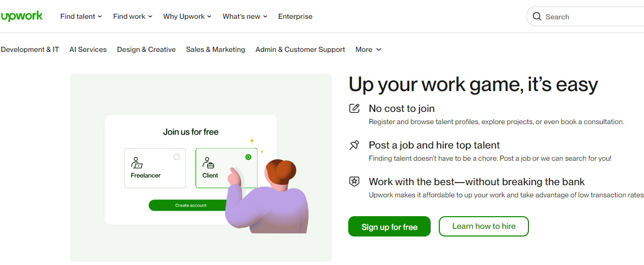Click the star badge icon beside Work with the best
Screen dimensions: 644x265
pos(354,182)
